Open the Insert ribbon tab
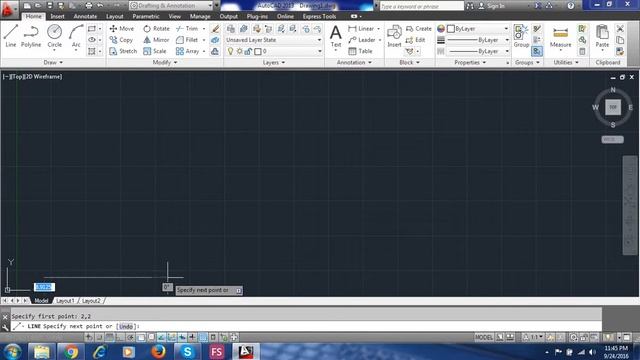 pos(58,16)
